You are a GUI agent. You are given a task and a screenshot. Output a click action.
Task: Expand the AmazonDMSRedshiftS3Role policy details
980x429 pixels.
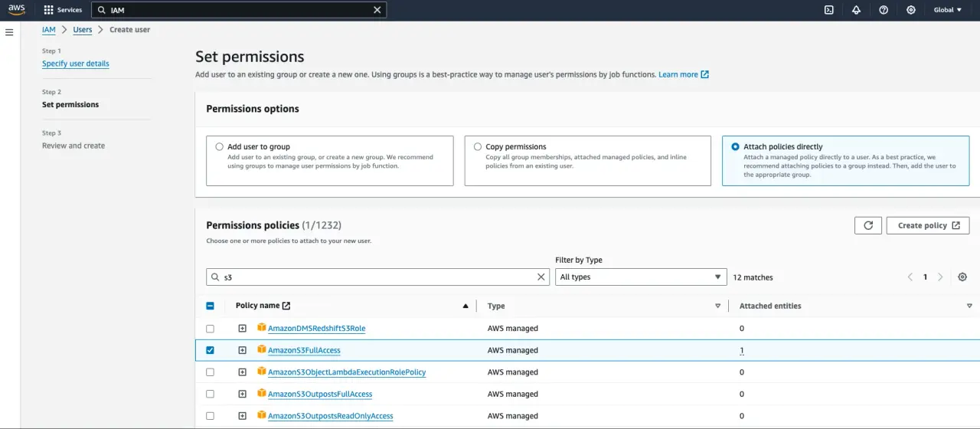coord(242,329)
